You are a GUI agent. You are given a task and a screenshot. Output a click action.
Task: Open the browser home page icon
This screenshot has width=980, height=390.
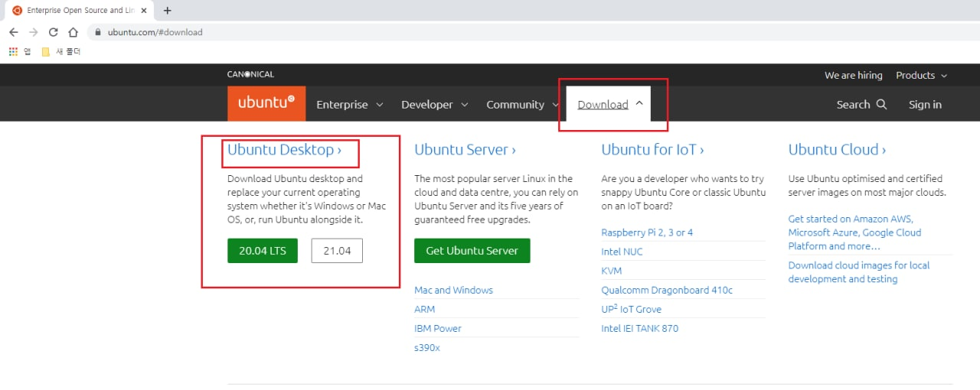click(x=73, y=32)
